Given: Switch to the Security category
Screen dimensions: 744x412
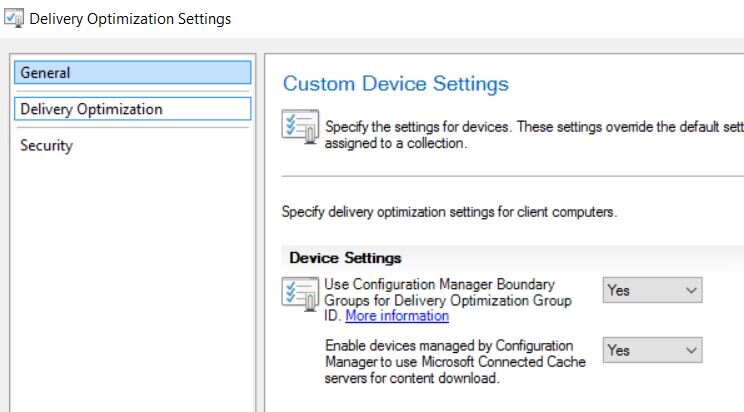Looking at the screenshot, I should tap(46, 145).
